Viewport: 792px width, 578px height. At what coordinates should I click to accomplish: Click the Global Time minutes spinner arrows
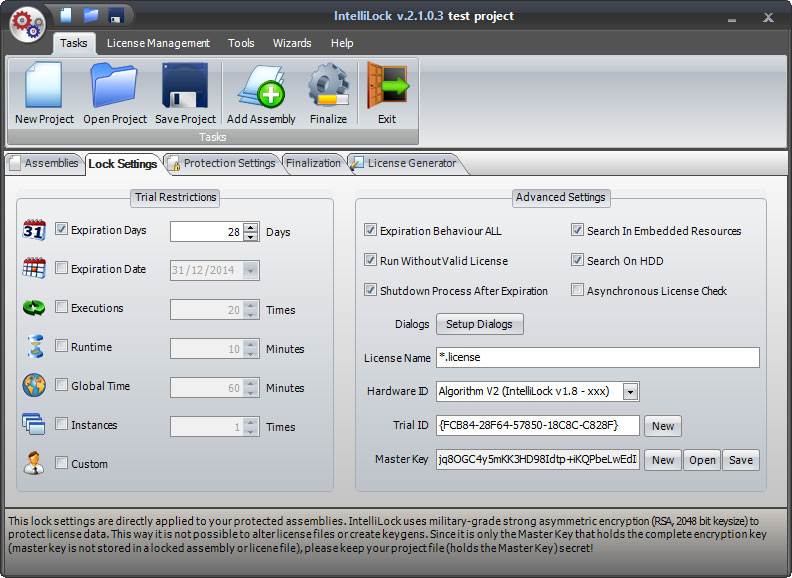tap(251, 388)
